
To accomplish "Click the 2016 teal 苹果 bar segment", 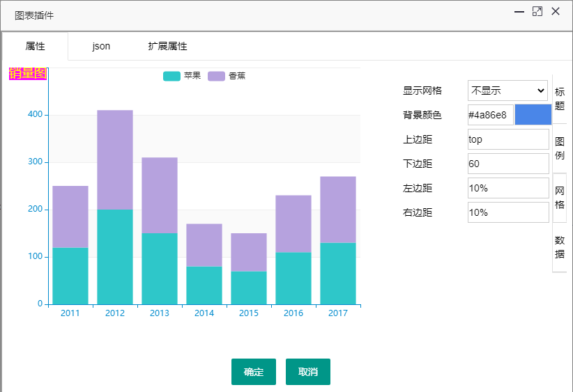I will coord(293,278).
